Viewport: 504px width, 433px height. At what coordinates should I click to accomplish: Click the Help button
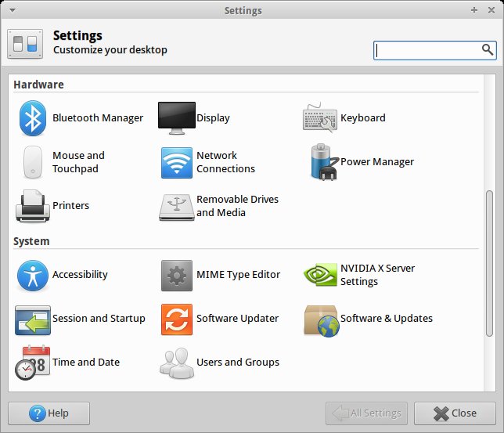point(49,413)
